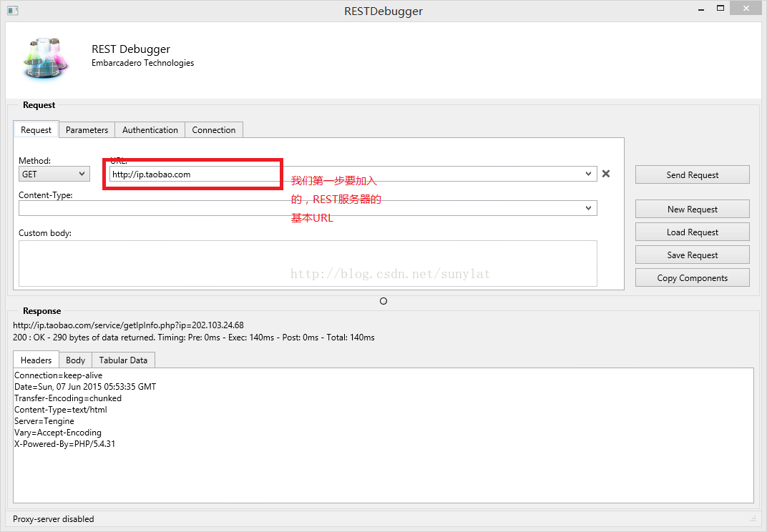767x532 pixels.
Task: Minimize the RESTDebugger window
Action: click(701, 9)
